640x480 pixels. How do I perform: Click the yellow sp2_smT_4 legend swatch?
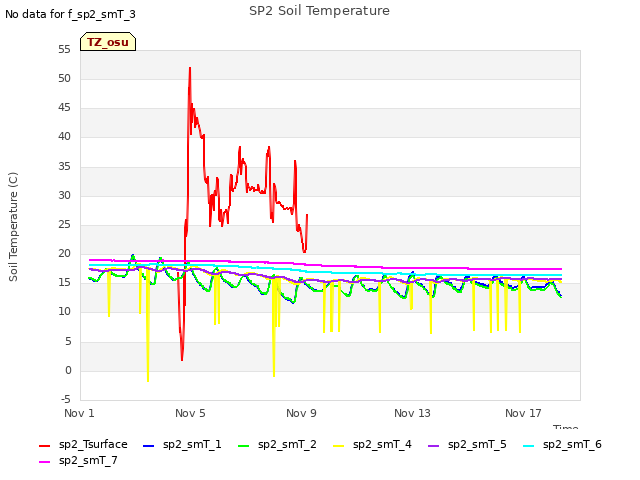click(x=338, y=445)
